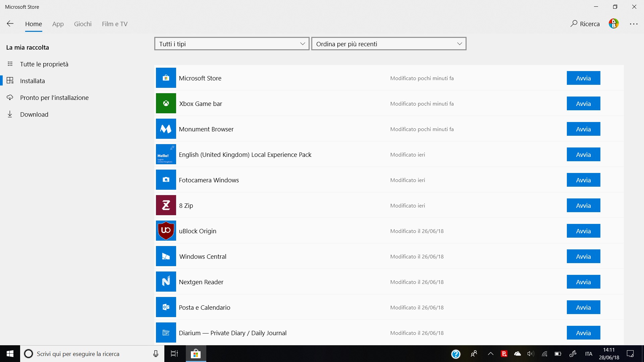This screenshot has height=362, width=644.
Task: Open the Windows Start menu
Action: coord(10,354)
